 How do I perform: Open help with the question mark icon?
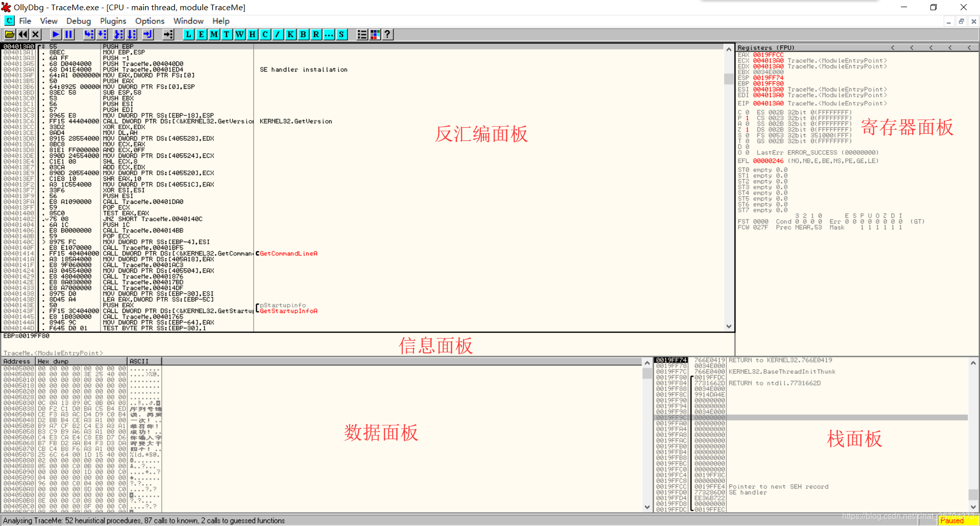pyautogui.click(x=387, y=34)
